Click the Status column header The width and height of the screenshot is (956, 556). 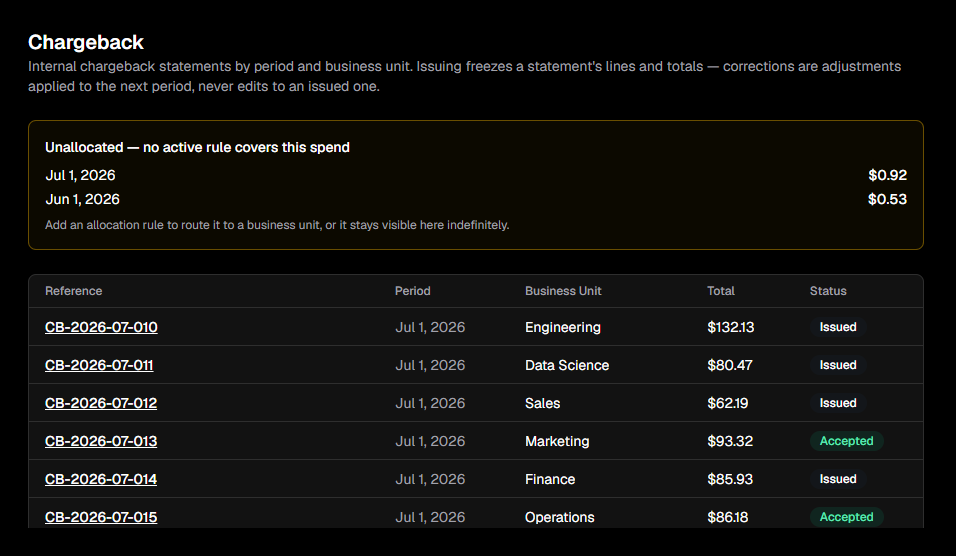point(828,291)
